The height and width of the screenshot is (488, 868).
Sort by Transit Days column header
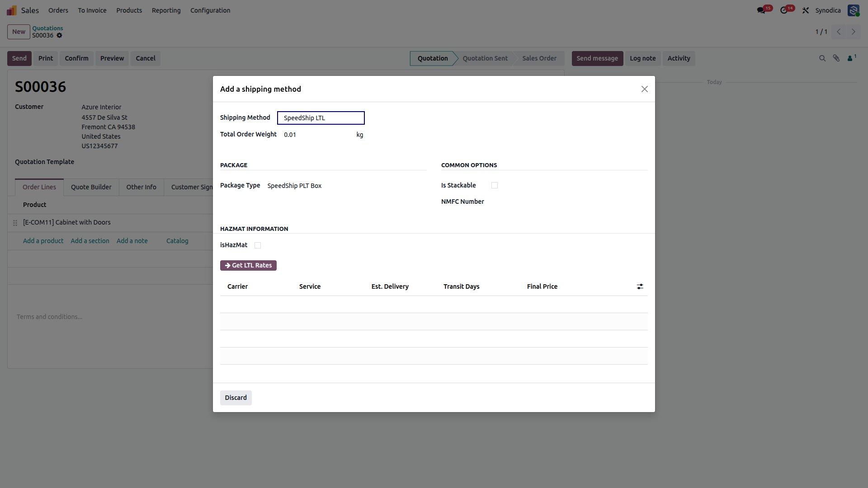(x=461, y=286)
